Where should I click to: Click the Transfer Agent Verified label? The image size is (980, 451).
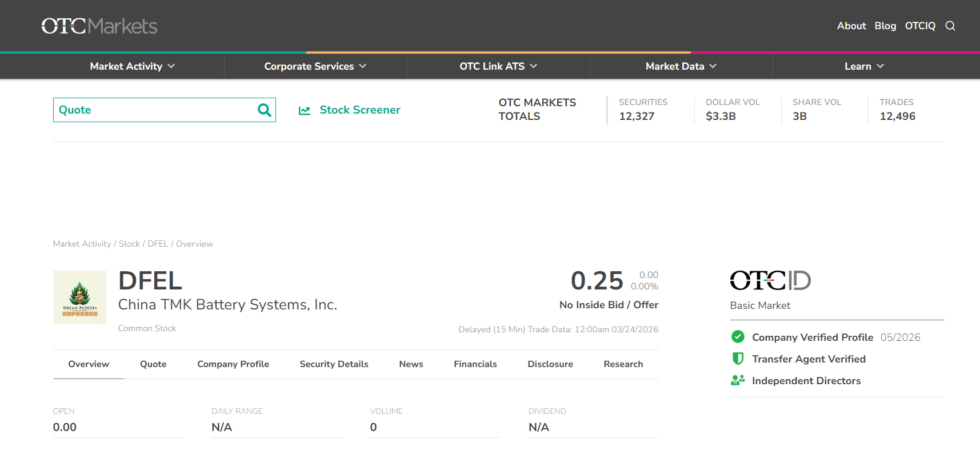(809, 359)
